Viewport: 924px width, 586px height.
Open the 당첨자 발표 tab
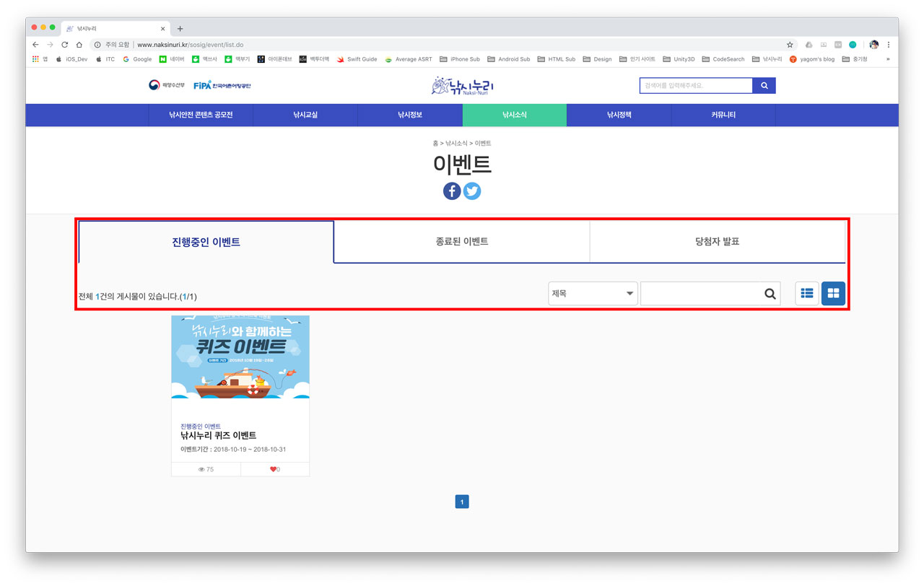[x=717, y=242]
